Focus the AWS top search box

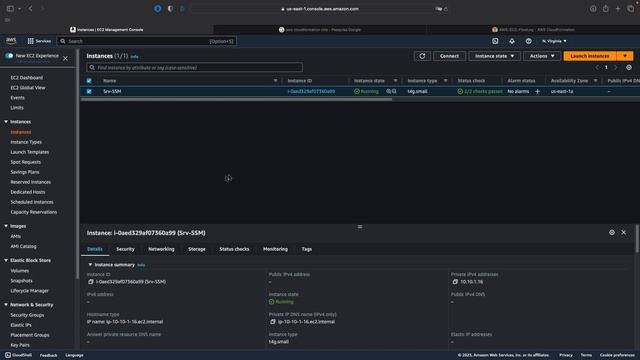pyautogui.click(x=148, y=41)
